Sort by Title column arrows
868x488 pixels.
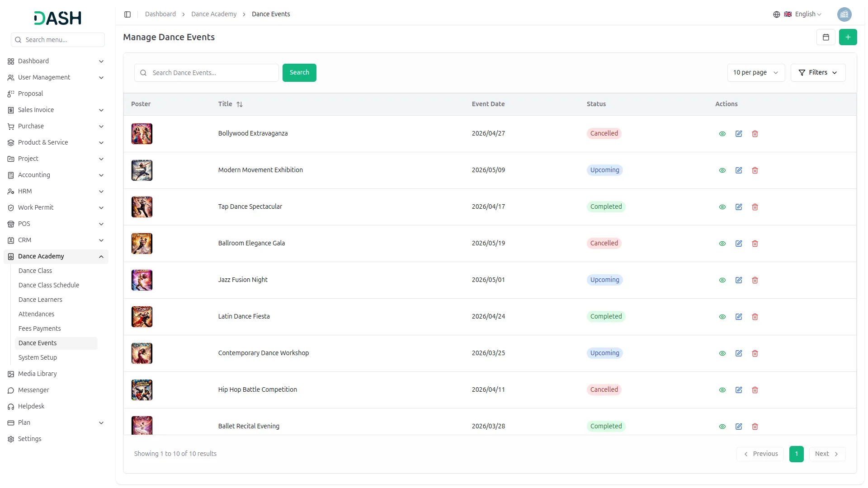click(240, 104)
